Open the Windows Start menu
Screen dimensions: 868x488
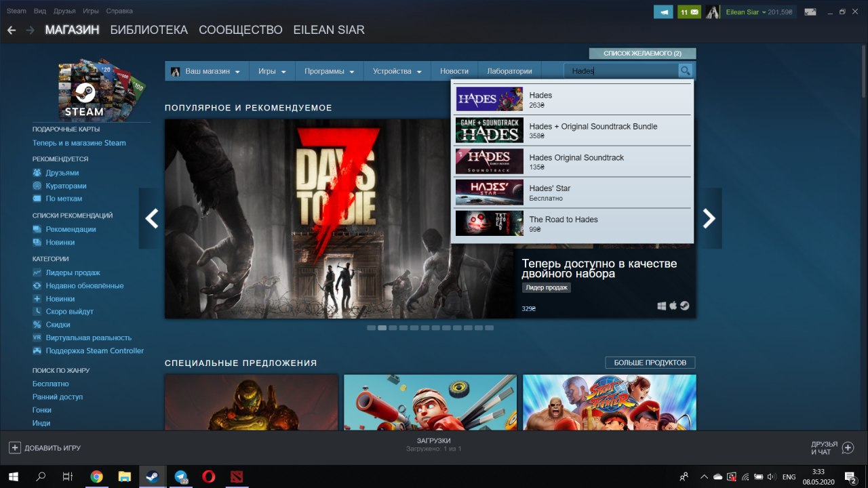click(14, 476)
